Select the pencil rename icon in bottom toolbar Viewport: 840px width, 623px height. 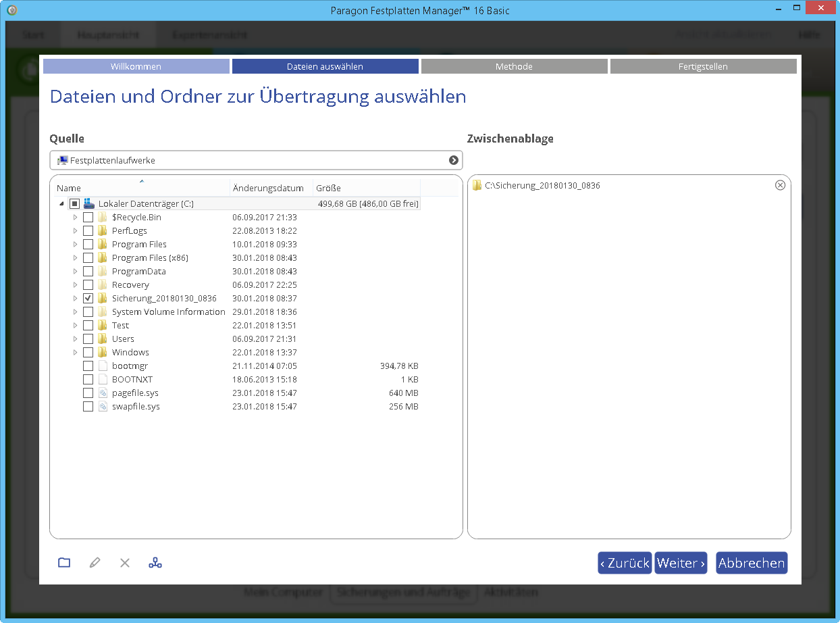pos(94,562)
